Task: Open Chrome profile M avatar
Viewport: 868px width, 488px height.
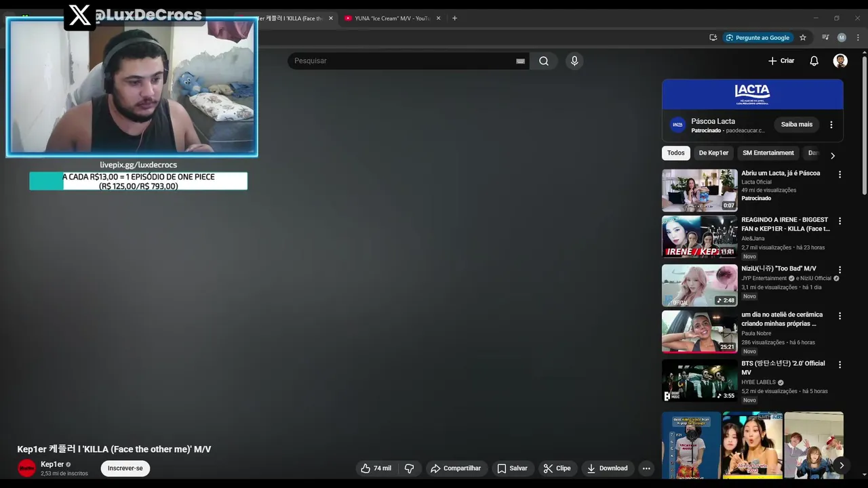Action: click(842, 38)
